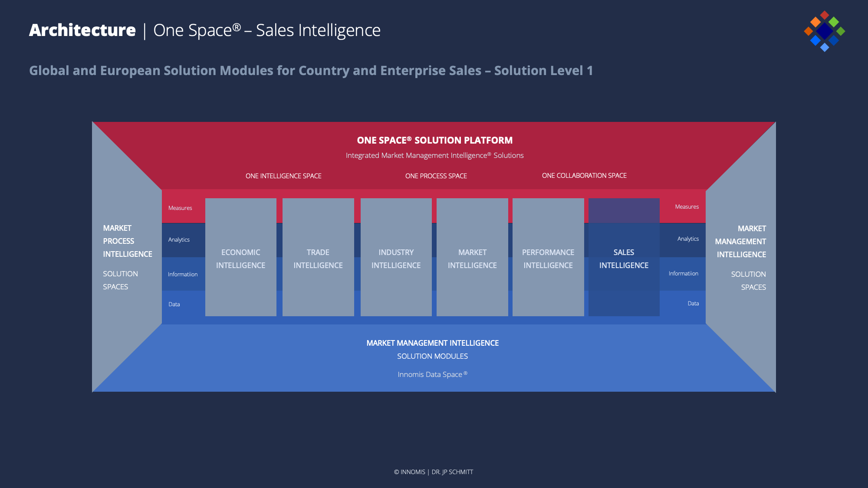
Task: Select the highlighted Sales Intelligence module
Action: click(x=624, y=258)
